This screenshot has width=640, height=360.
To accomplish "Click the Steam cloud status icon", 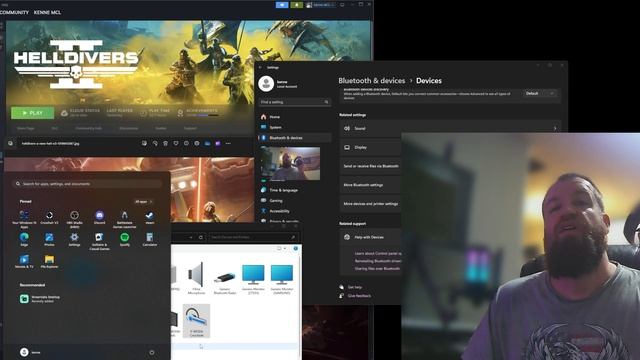I will pos(64,113).
